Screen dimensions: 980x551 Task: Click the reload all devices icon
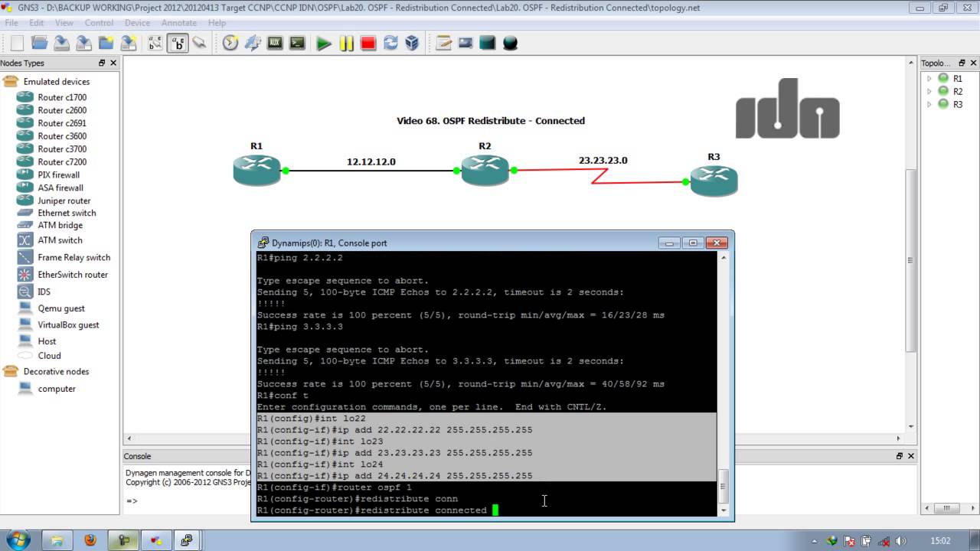(x=390, y=43)
